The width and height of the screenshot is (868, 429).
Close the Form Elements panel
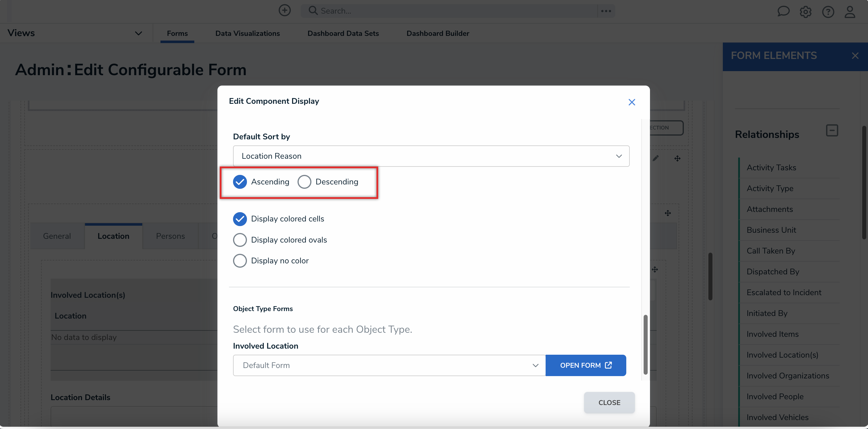tap(855, 56)
